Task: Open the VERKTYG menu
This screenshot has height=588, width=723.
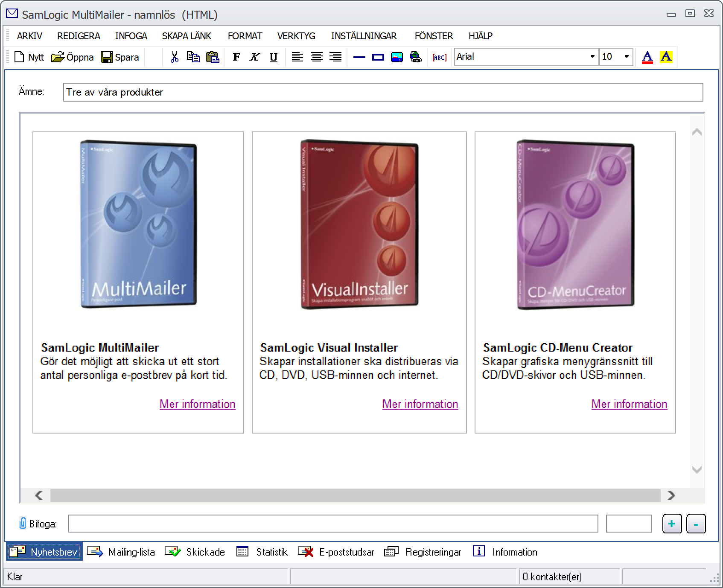Action: pyautogui.click(x=296, y=36)
